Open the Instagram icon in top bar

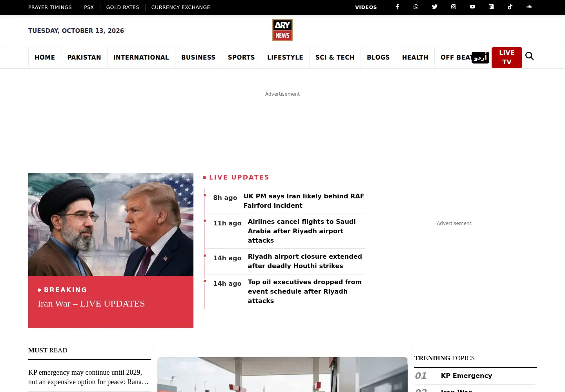pos(454,7)
